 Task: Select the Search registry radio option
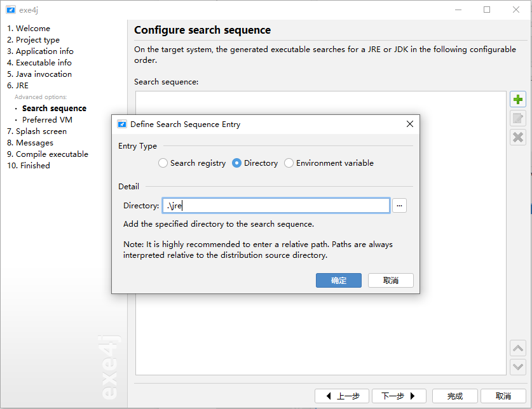point(192,163)
